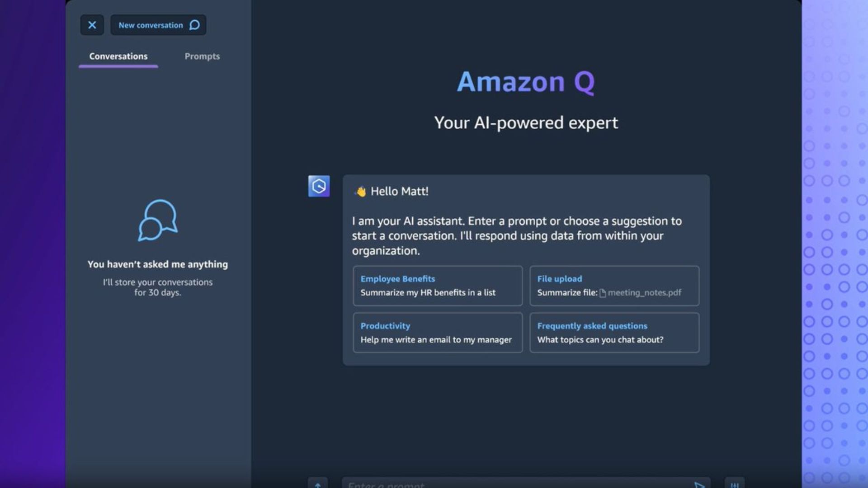Click Employee Benefits suggestion card
The image size is (868, 488).
coord(438,286)
